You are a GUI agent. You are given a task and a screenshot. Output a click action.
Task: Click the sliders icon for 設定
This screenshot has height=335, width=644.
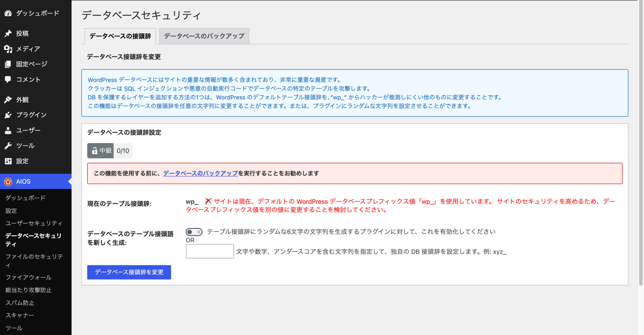tap(8, 161)
